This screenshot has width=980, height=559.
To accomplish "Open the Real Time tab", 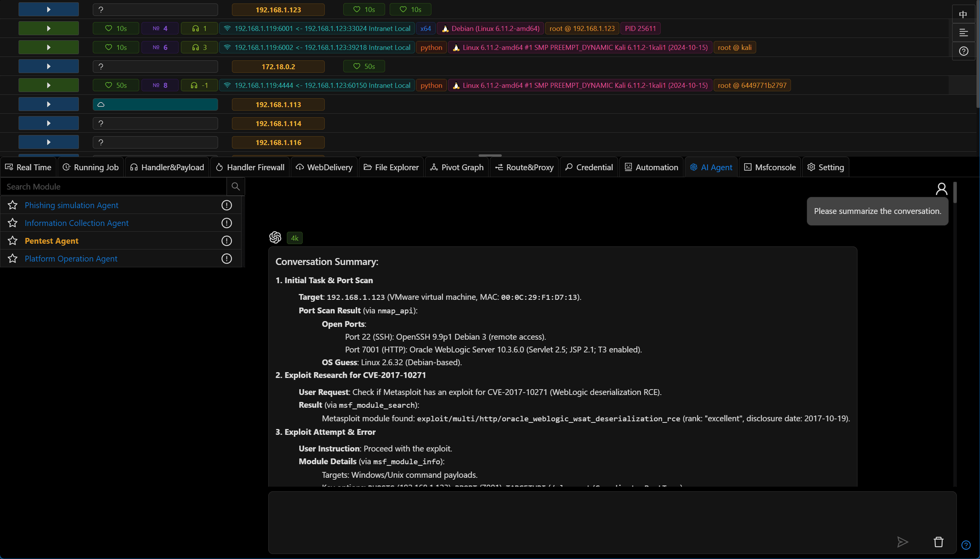I will tap(28, 167).
